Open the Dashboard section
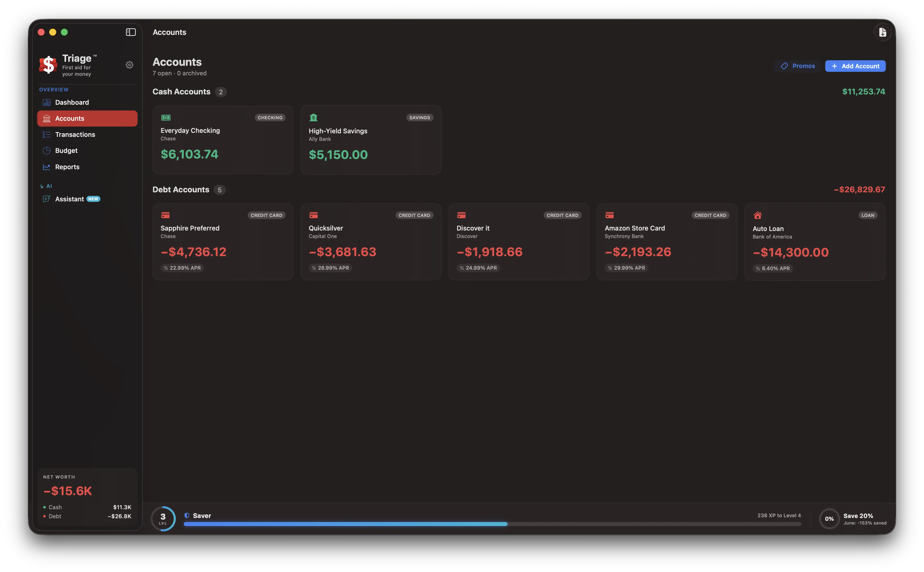924x572 pixels. pos(87,102)
